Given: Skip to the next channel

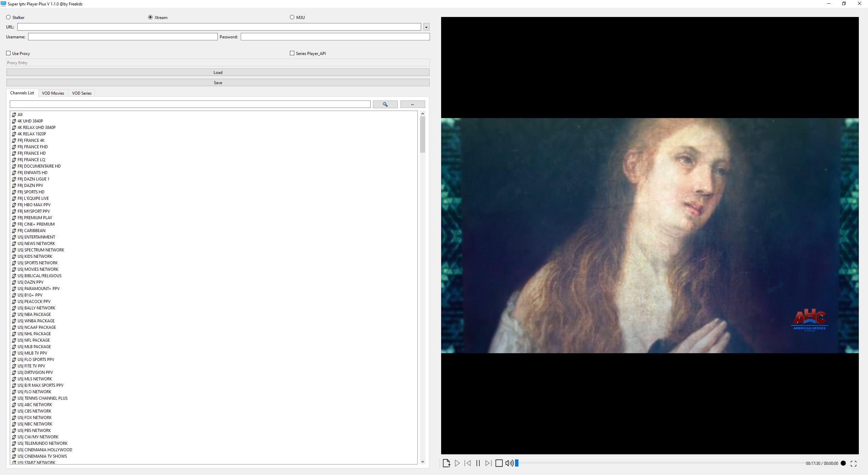Looking at the screenshot, I should (x=488, y=463).
